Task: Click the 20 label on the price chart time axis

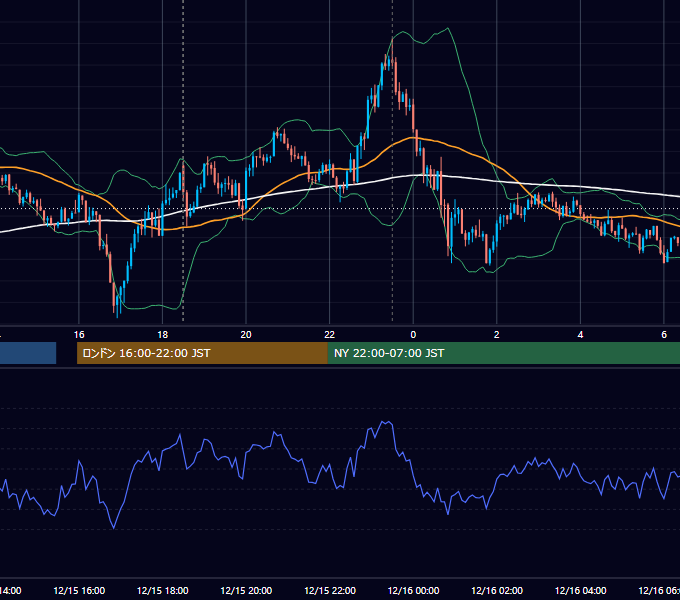Action: tap(246, 335)
